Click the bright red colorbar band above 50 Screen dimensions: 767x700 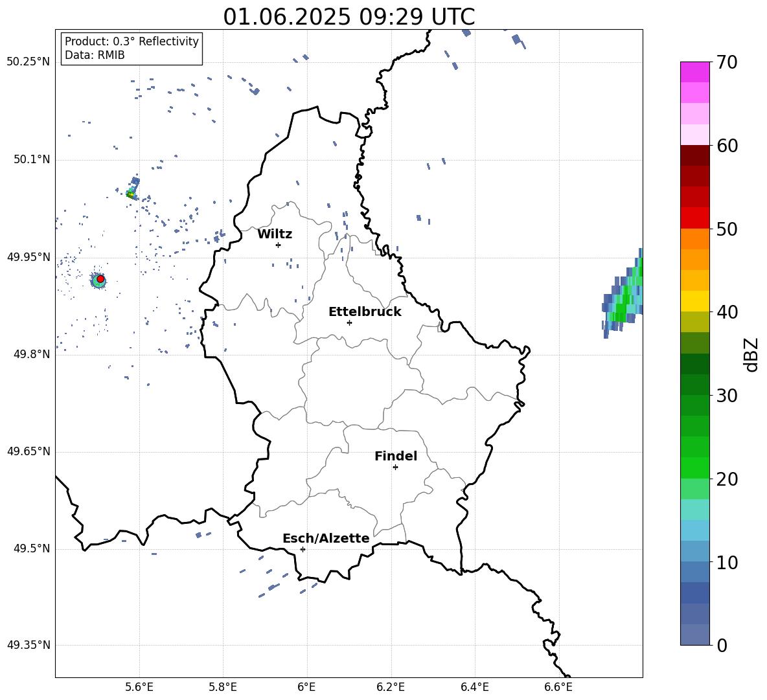695,218
